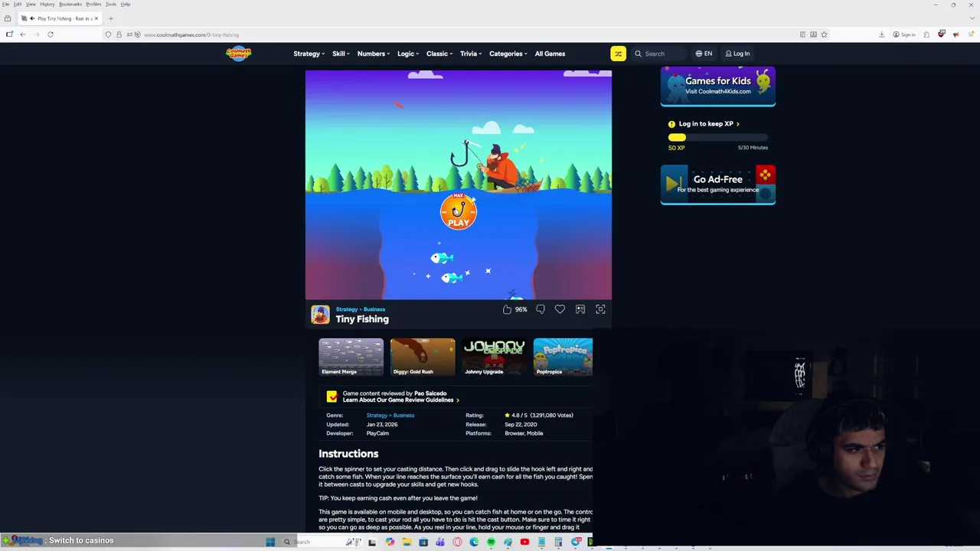Open the Poptropica game thumbnail
Screen dimensions: 980x551
pos(563,357)
